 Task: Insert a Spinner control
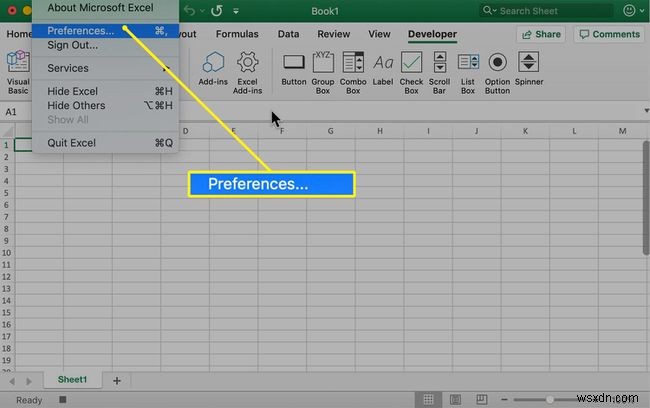pyautogui.click(x=529, y=68)
